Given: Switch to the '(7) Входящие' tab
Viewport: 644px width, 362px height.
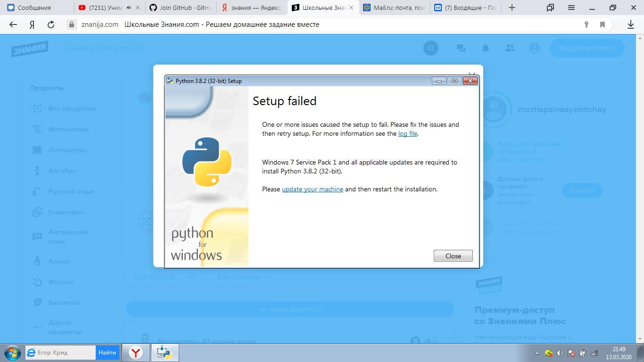Looking at the screenshot, I should pos(466,8).
